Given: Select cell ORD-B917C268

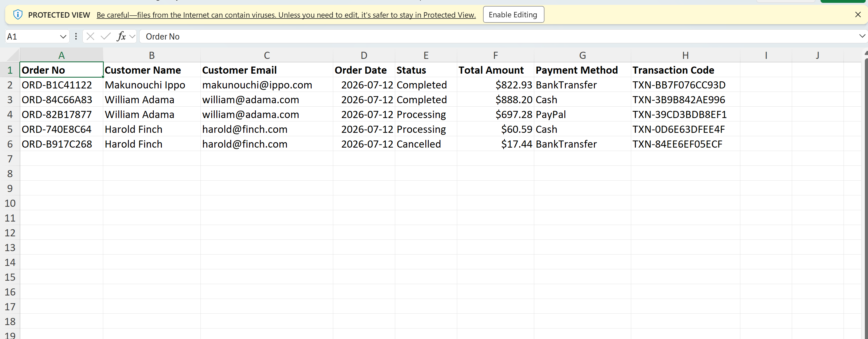Looking at the screenshot, I should point(61,144).
